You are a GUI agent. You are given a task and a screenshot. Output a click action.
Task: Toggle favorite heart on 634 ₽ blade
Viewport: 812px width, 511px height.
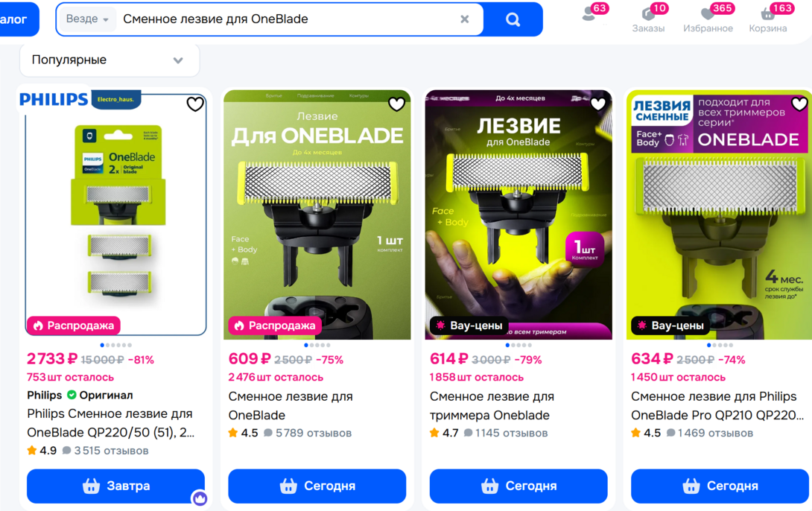pos(799,104)
